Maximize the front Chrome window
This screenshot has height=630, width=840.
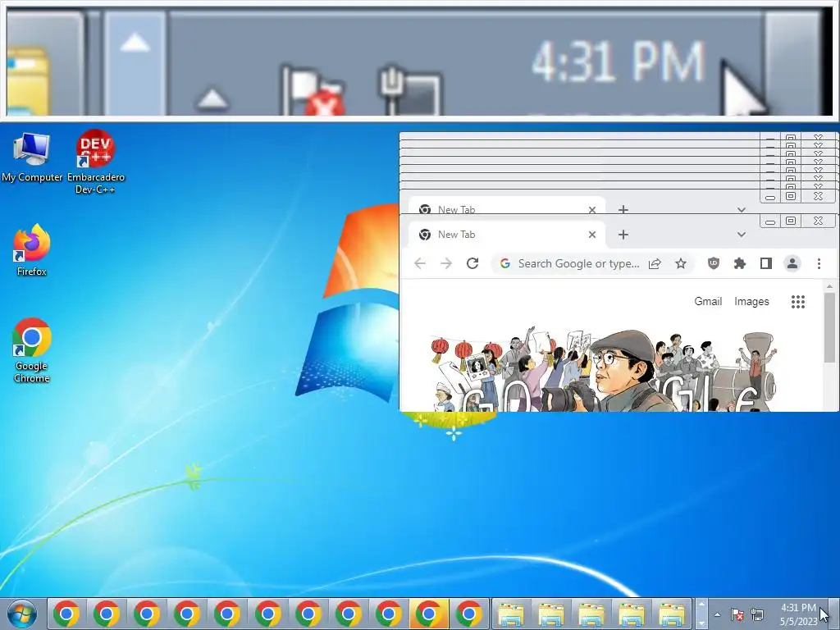tap(791, 221)
